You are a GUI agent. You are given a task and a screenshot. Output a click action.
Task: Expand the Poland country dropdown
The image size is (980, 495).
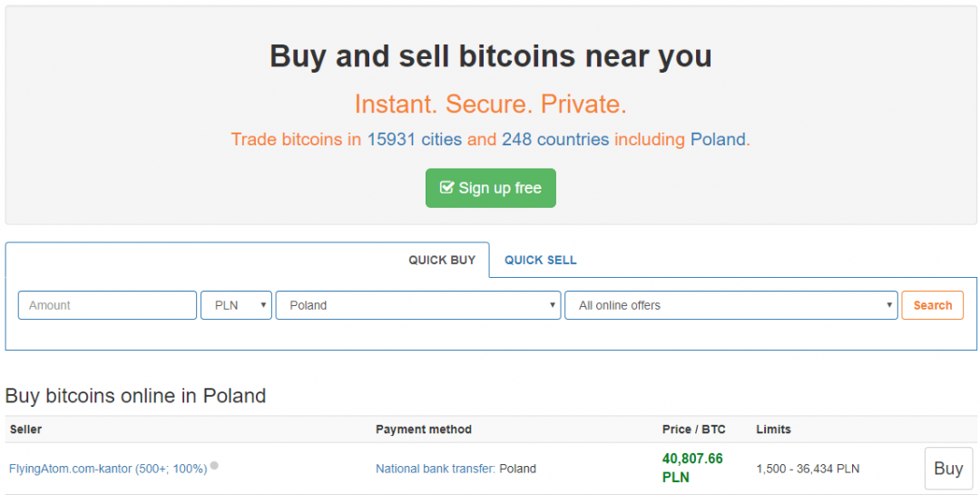tap(418, 305)
